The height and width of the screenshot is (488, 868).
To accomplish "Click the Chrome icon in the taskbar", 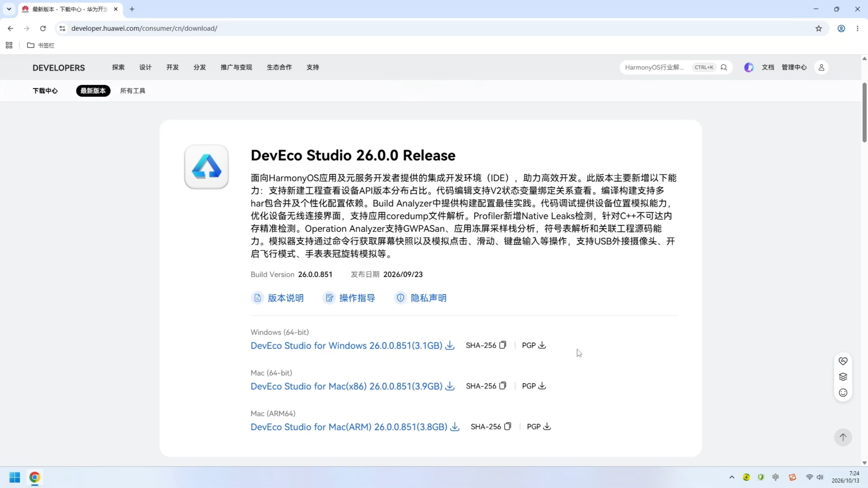I will tap(35, 477).
